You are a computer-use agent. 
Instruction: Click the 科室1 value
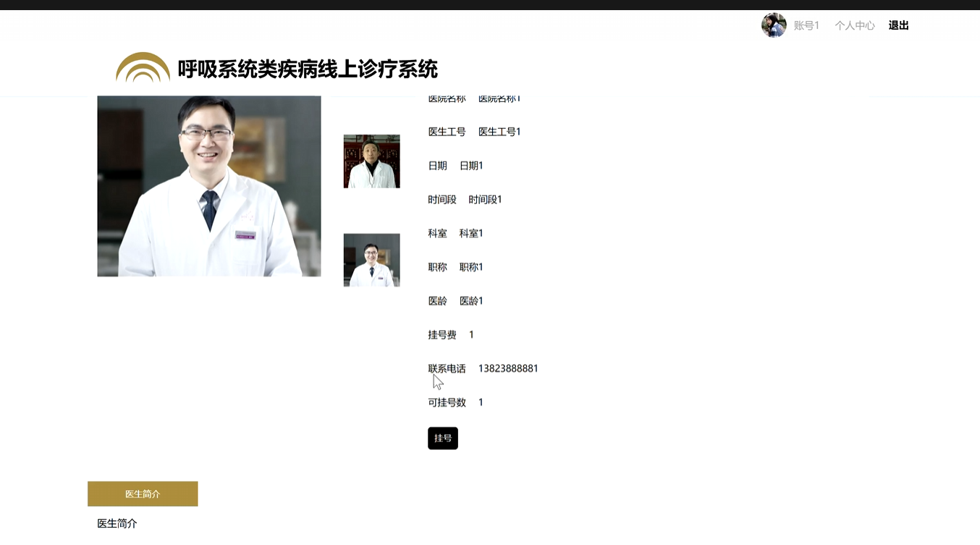471,233
